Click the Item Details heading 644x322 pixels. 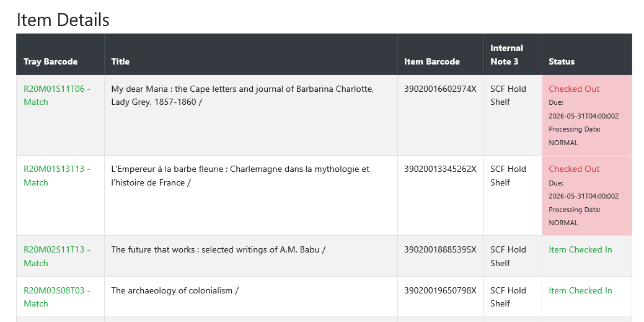pyautogui.click(x=63, y=20)
